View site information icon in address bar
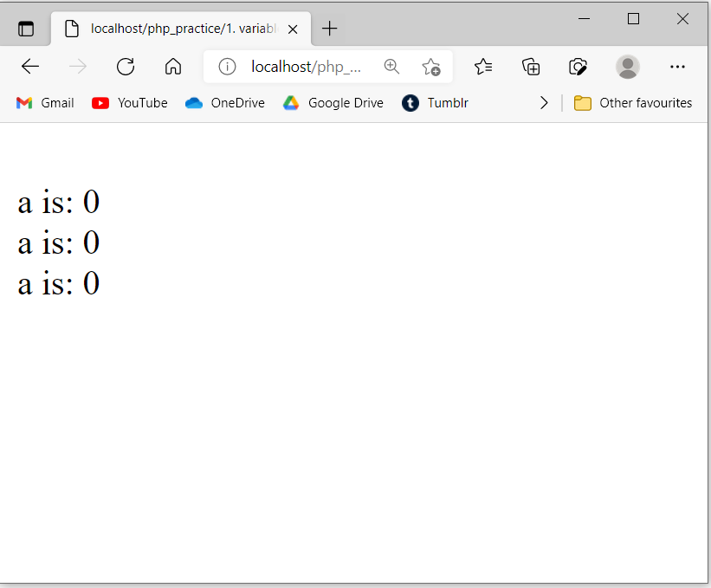Image resolution: width=711 pixels, height=588 pixels. [x=227, y=67]
